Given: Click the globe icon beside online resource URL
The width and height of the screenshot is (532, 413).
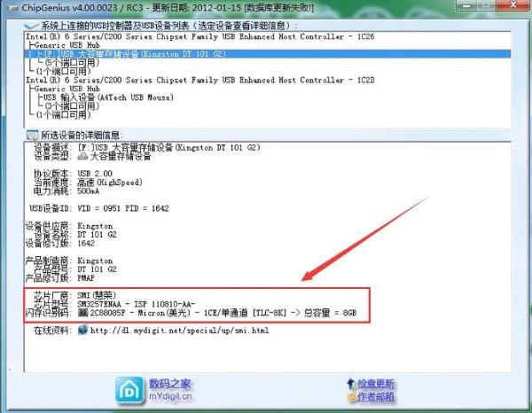Looking at the screenshot, I should coord(84,329).
